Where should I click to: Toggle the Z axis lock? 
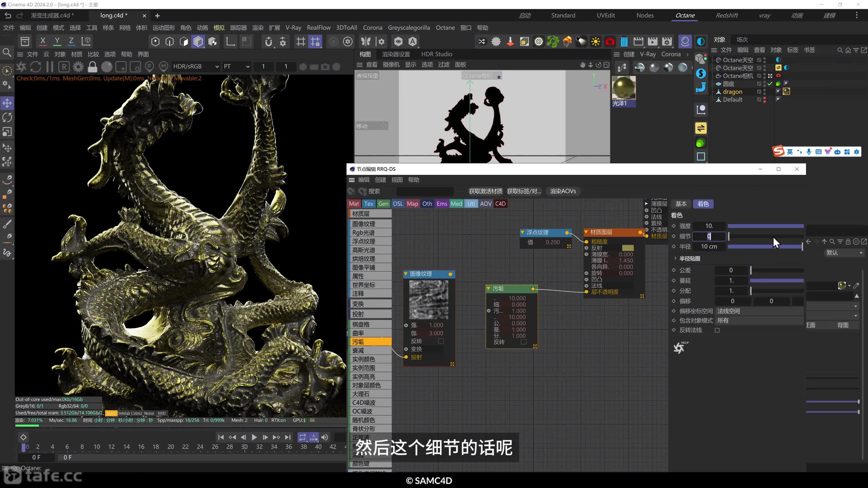[x=71, y=41]
